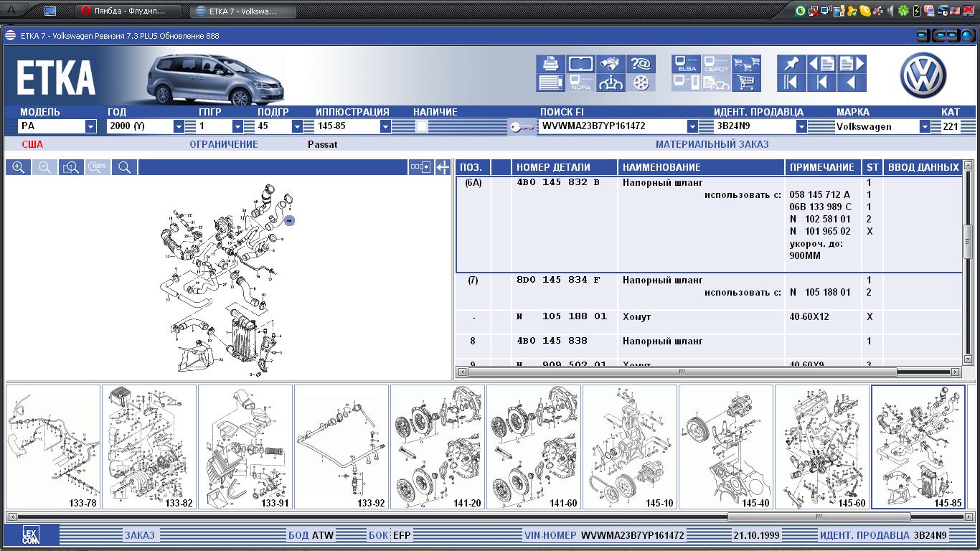Click the single left arrow back icon

click(852, 83)
